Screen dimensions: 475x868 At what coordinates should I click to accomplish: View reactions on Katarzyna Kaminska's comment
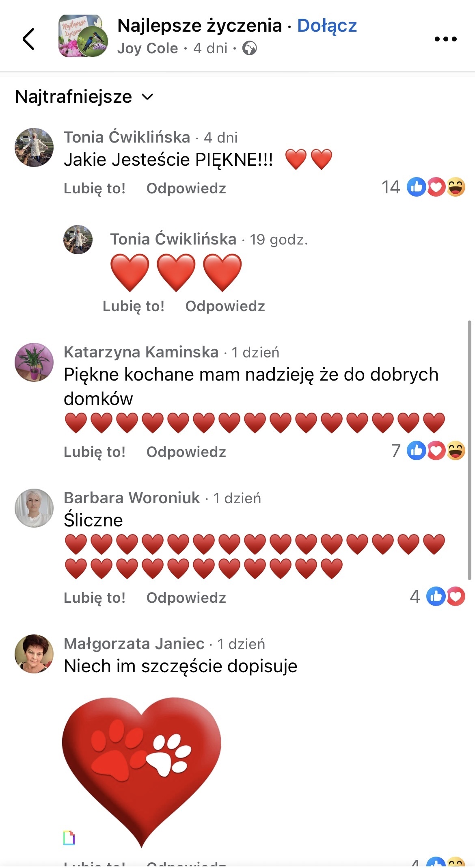point(428,450)
